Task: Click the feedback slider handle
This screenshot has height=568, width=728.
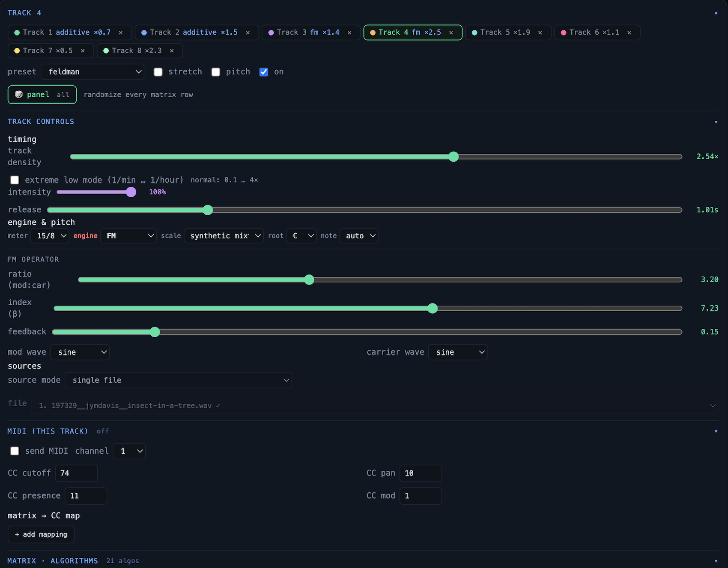Action: [155, 332]
